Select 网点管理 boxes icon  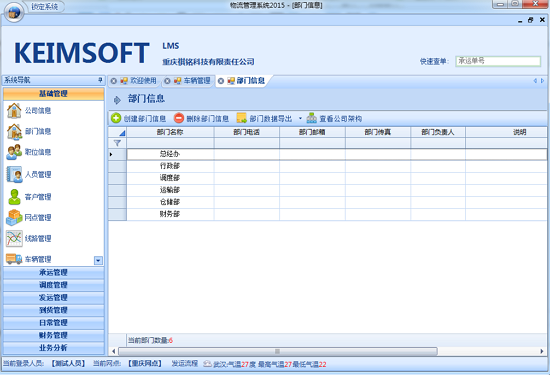pyautogui.click(x=14, y=217)
